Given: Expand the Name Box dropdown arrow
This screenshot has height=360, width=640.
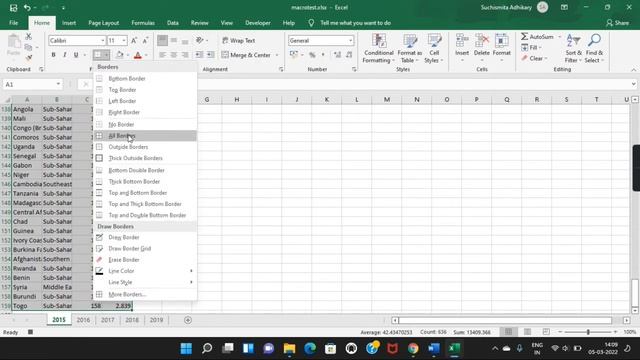Looking at the screenshot, I should pos(58,84).
